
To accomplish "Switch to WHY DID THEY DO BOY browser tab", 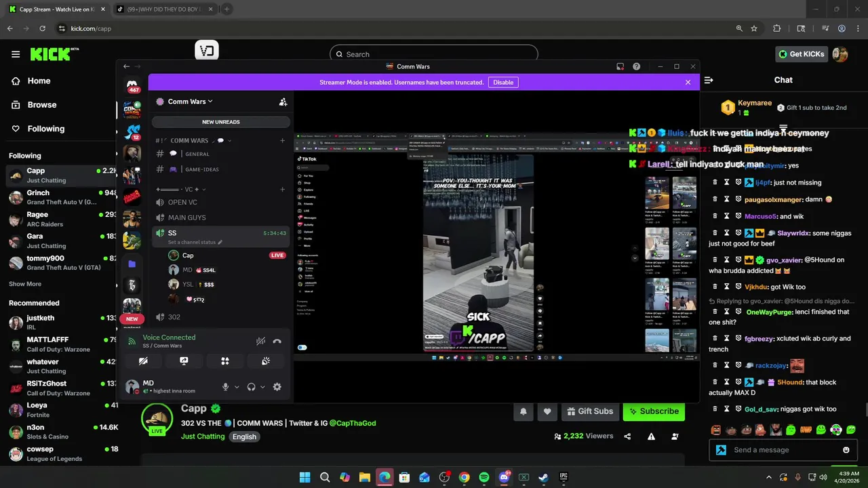I will (x=164, y=9).
